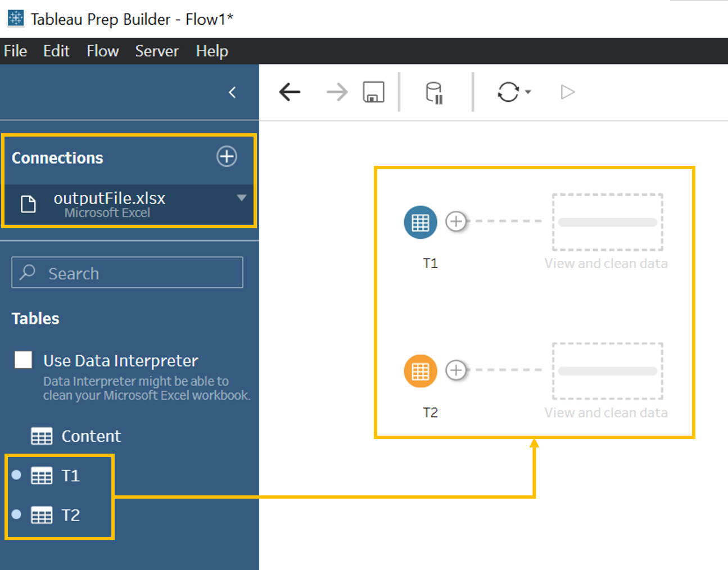Screen dimensions: 728x570
Task: Save the flow using the disk icon
Action: coord(373,92)
